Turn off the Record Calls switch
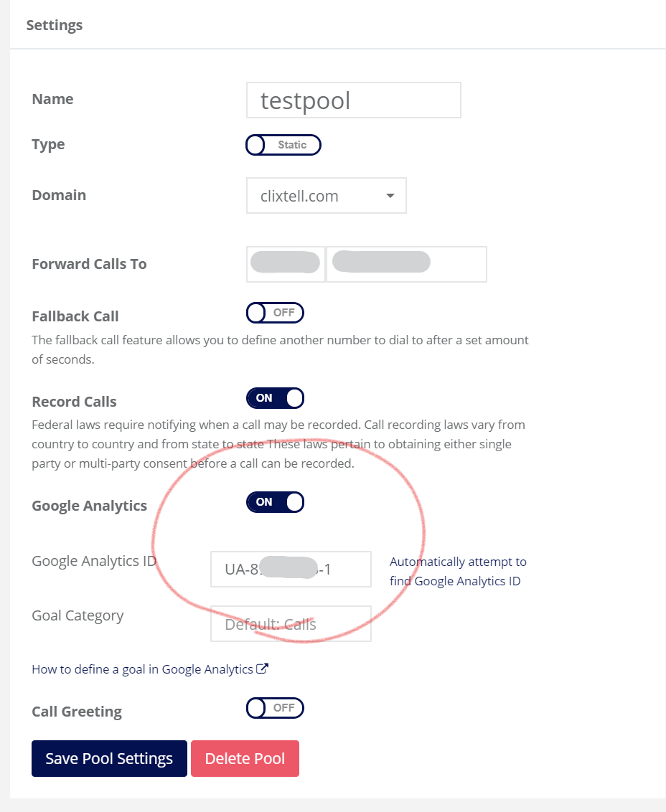Viewport: 666px width, 812px height. click(275, 398)
